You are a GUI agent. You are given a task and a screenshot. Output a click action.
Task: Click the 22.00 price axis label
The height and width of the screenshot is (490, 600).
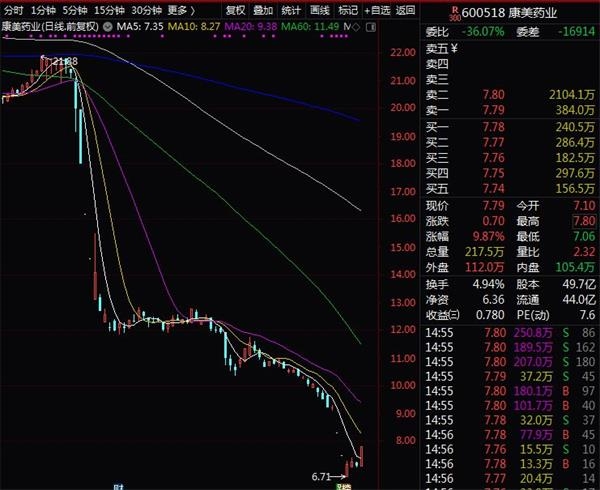403,52
